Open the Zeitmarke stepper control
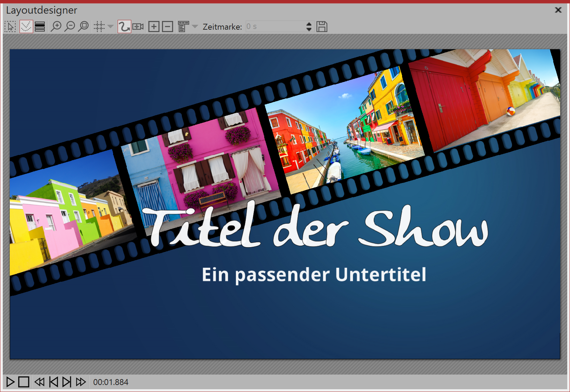This screenshot has width=570, height=392. 309,26
